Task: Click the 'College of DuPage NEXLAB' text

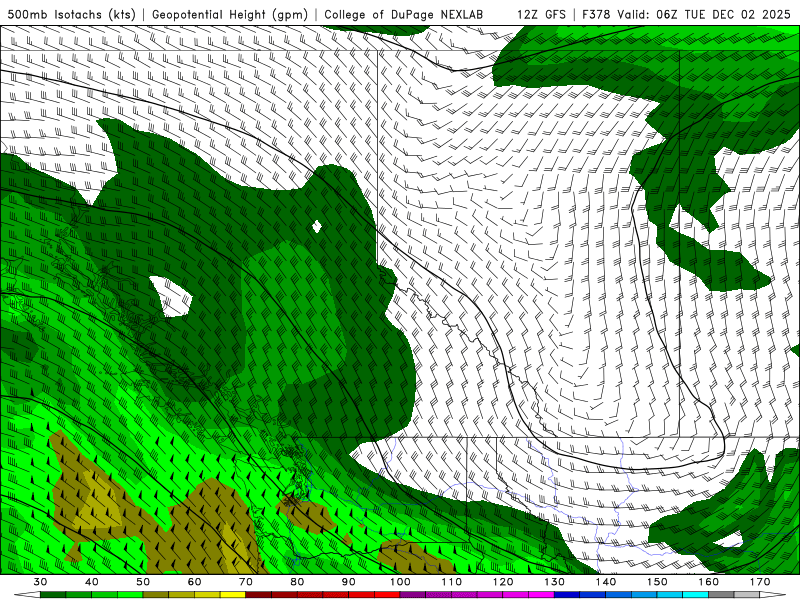Action: [404, 14]
